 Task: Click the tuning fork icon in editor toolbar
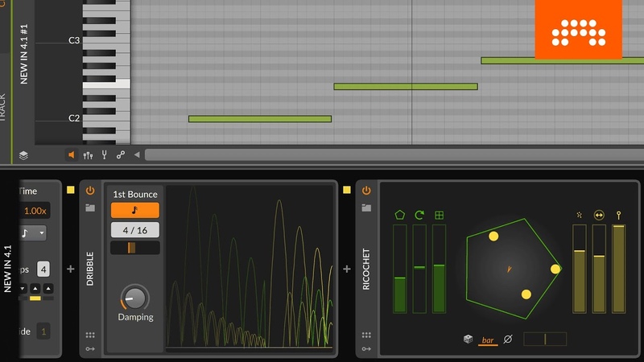[x=104, y=154]
